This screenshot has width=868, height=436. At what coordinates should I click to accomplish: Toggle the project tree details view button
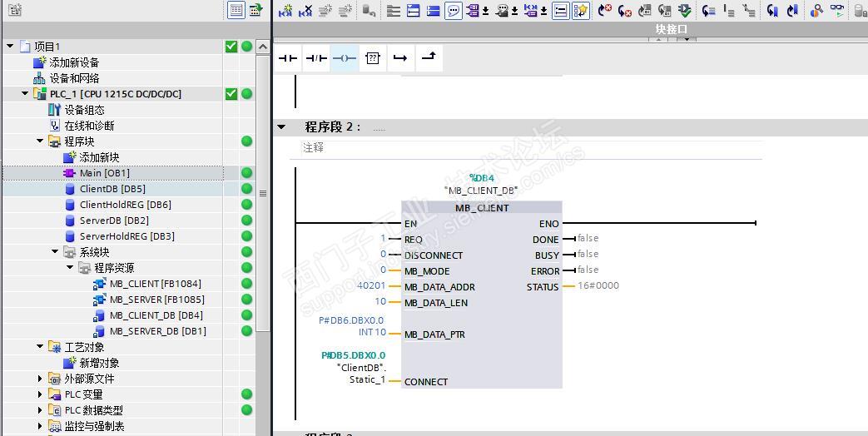point(236,10)
